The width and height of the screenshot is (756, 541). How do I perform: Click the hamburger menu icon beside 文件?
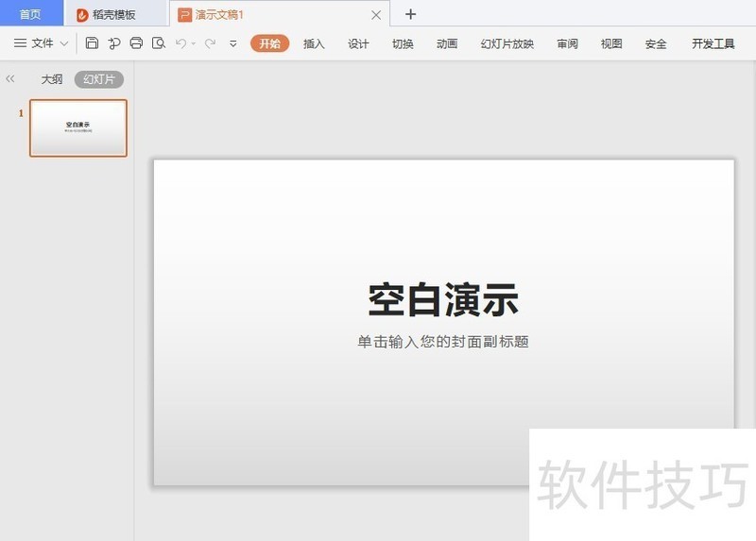coord(20,43)
